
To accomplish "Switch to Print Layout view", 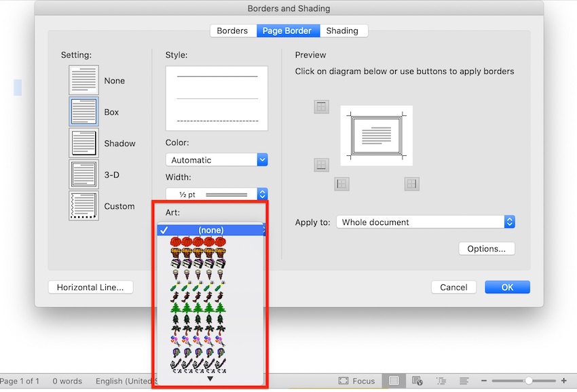I will click(x=394, y=380).
